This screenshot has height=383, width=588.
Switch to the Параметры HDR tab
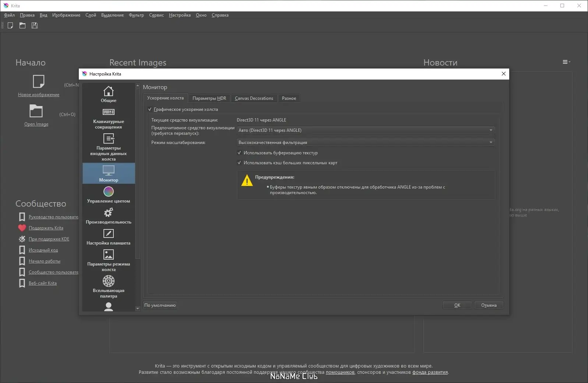click(x=209, y=98)
